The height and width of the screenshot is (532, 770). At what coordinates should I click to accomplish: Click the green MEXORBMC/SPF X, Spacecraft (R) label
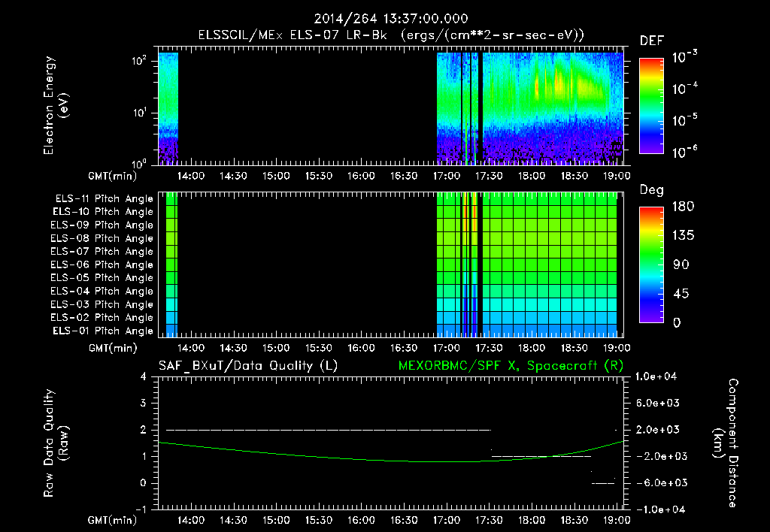coord(511,366)
